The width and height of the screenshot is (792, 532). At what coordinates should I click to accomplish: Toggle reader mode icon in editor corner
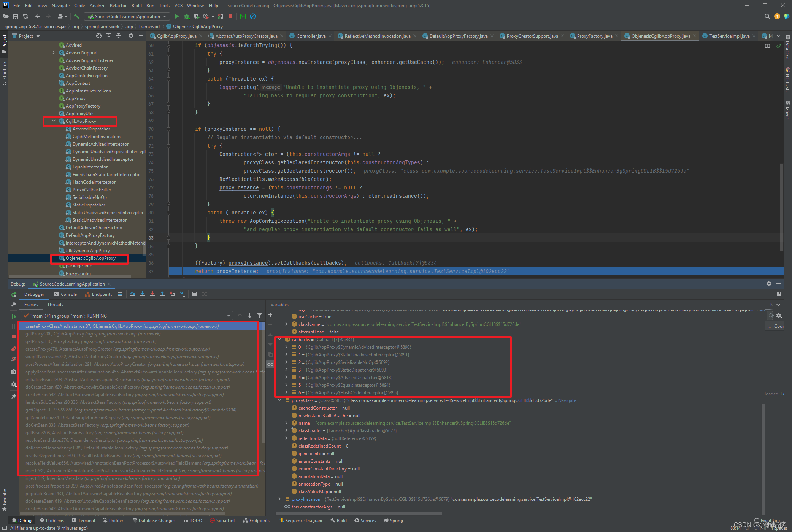767,46
